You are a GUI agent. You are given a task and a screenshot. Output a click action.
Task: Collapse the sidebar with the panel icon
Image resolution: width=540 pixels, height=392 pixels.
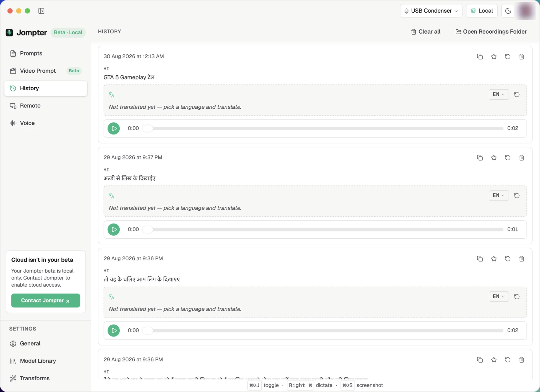click(41, 11)
